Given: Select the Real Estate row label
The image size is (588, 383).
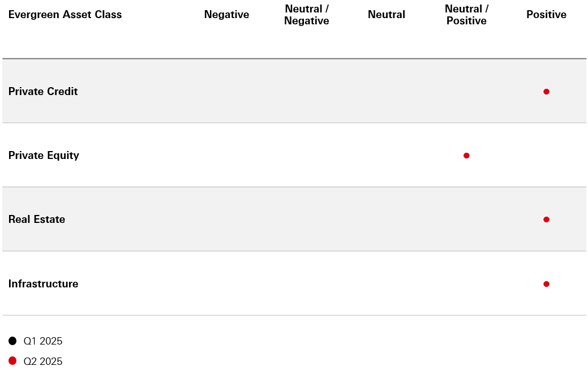Looking at the screenshot, I should (36, 220).
